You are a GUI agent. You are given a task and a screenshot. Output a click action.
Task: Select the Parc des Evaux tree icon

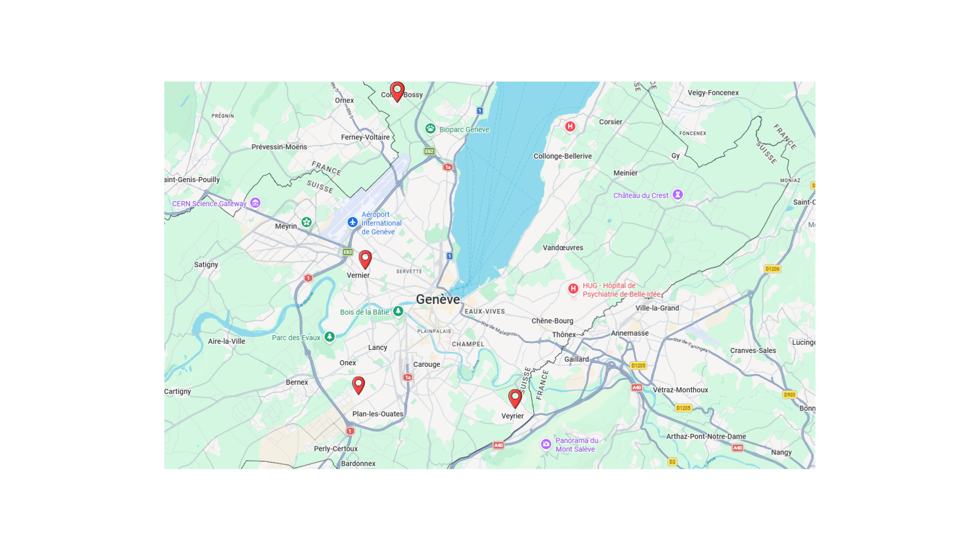click(x=330, y=337)
